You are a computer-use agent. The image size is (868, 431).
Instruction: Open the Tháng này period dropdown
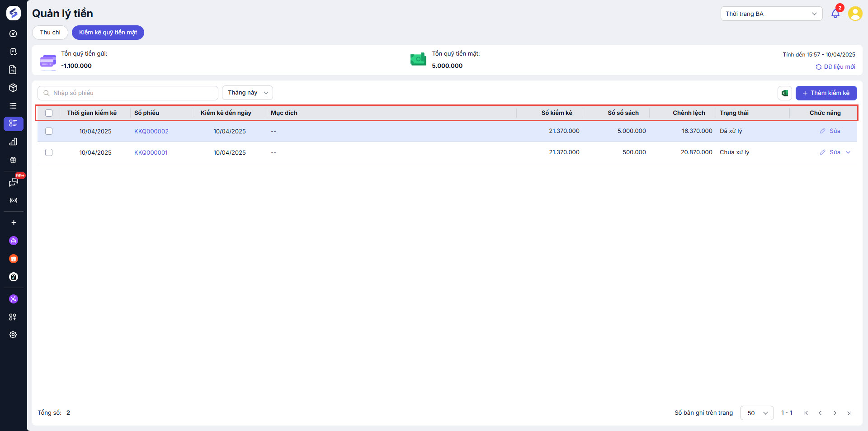pos(247,93)
